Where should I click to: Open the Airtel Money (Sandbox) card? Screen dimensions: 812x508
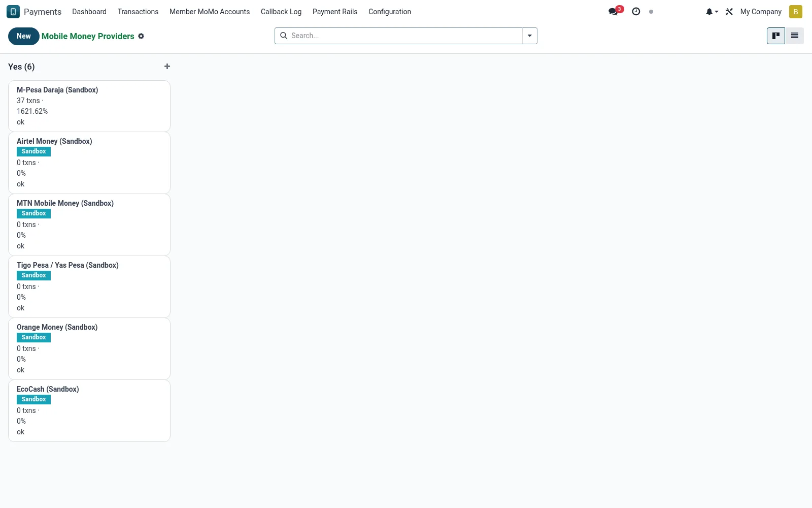point(89,163)
